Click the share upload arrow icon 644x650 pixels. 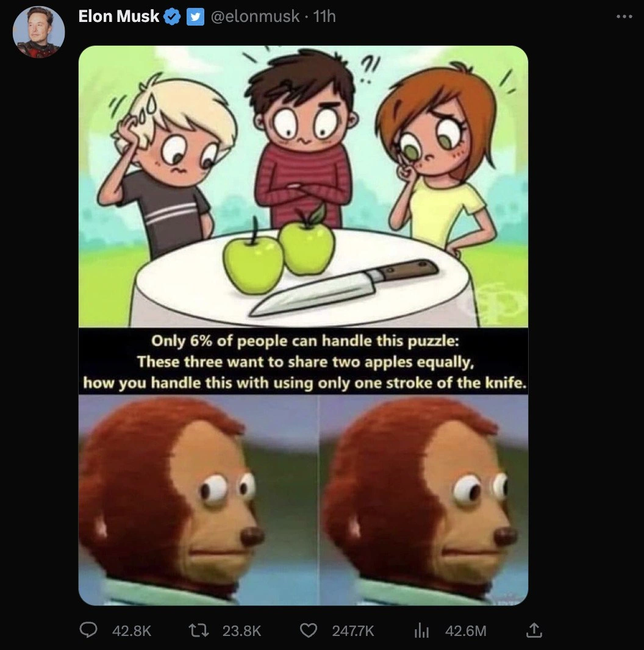pyautogui.click(x=534, y=630)
